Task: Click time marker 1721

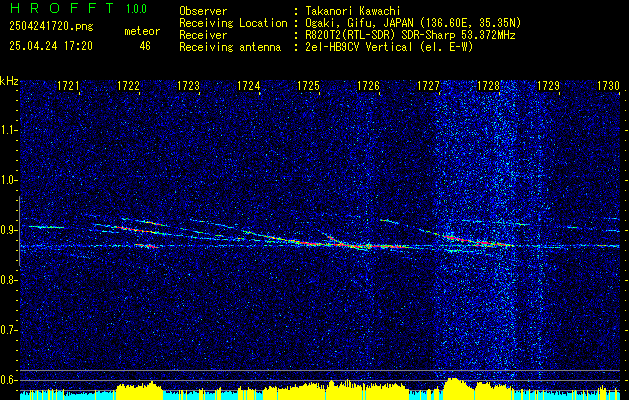Action: pos(68,85)
